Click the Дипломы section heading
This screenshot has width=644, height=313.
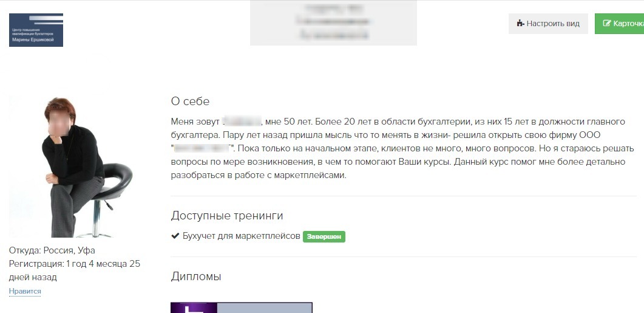point(196,277)
